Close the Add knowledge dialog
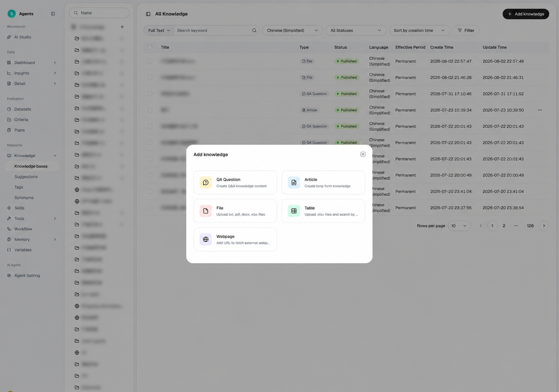 click(x=363, y=154)
